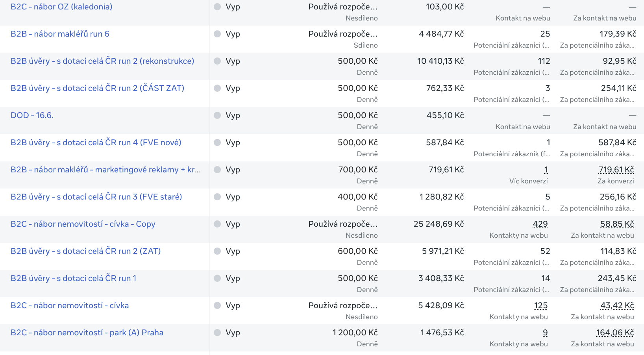Open B2B nábor makléřů marketingové reklamy campaign
The width and height of the screenshot is (644, 355).
pos(105,170)
